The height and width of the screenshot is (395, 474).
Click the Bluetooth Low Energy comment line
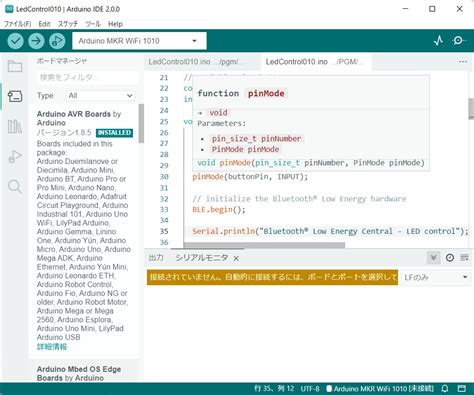tap(299, 199)
